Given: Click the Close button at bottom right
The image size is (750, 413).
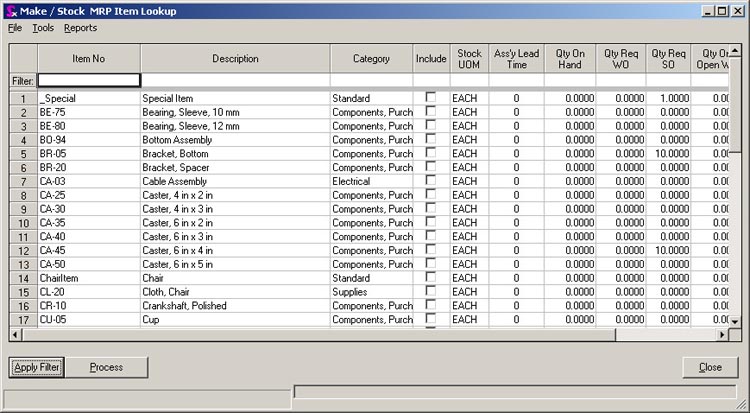Looking at the screenshot, I should click(711, 367).
